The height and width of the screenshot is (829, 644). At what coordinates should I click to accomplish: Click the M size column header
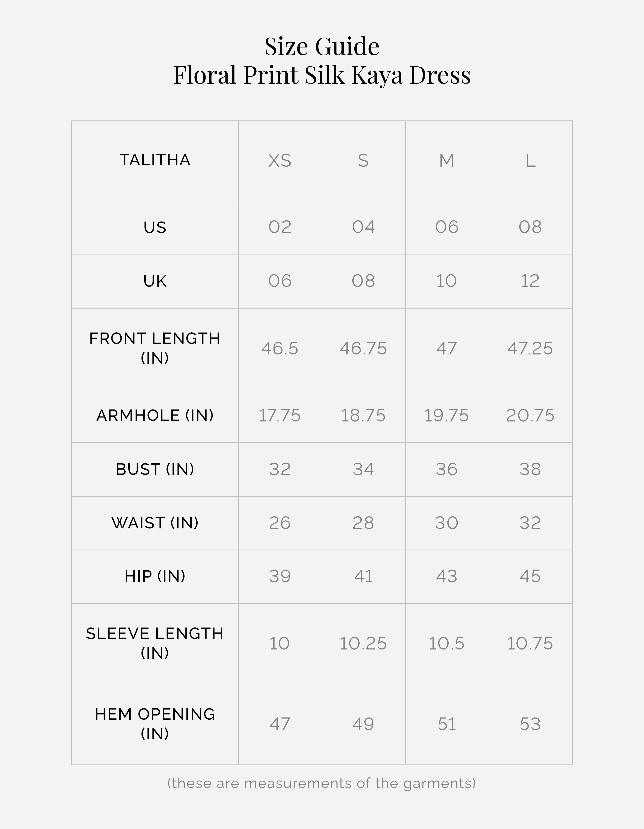tap(447, 161)
